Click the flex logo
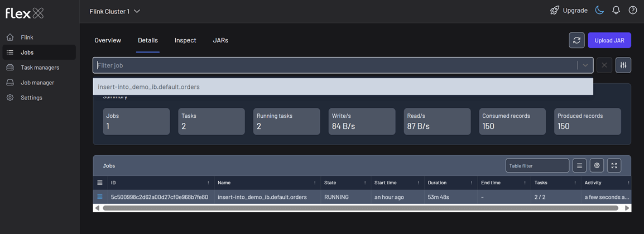Screen dimensions: 644x234 click(x=24, y=13)
